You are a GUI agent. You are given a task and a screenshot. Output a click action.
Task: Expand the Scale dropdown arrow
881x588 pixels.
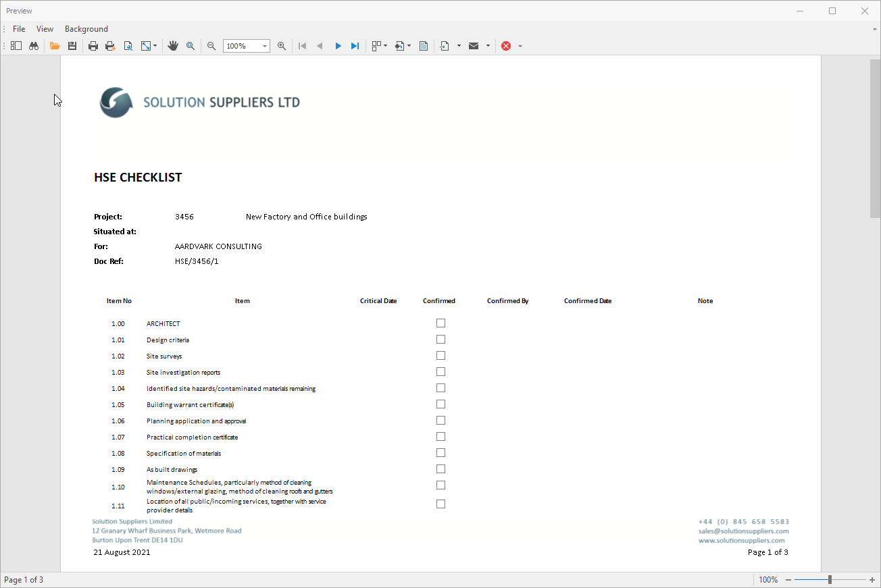[x=155, y=46]
